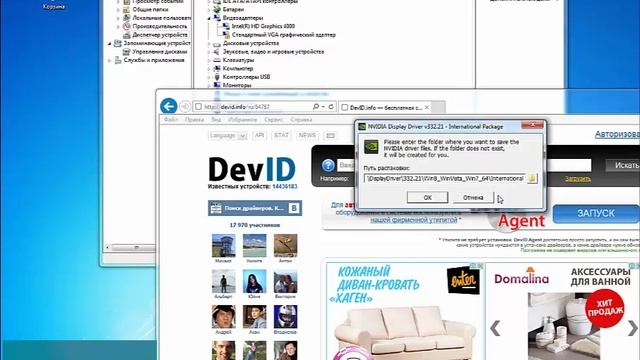Screen dimensions: 640x360
Task: Open the Корзина desktop icon
Action: pyautogui.click(x=53, y=4)
